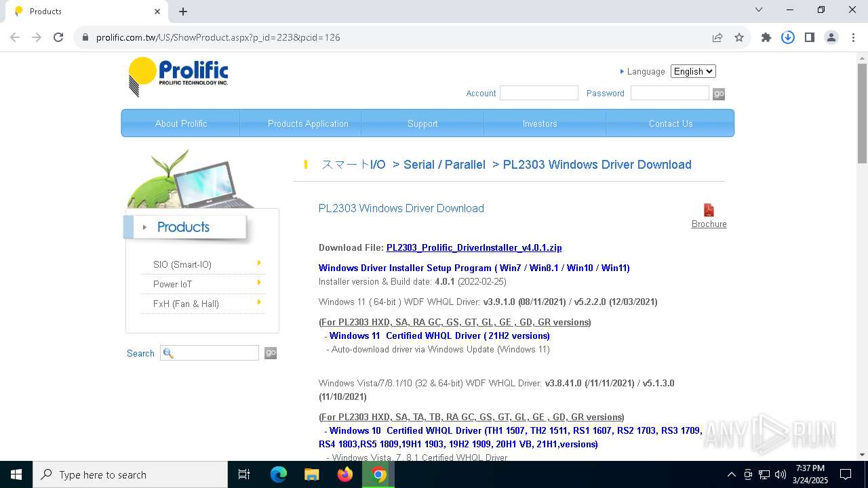Open a new browser tab
Image resolution: width=868 pixels, height=488 pixels.
point(183,11)
